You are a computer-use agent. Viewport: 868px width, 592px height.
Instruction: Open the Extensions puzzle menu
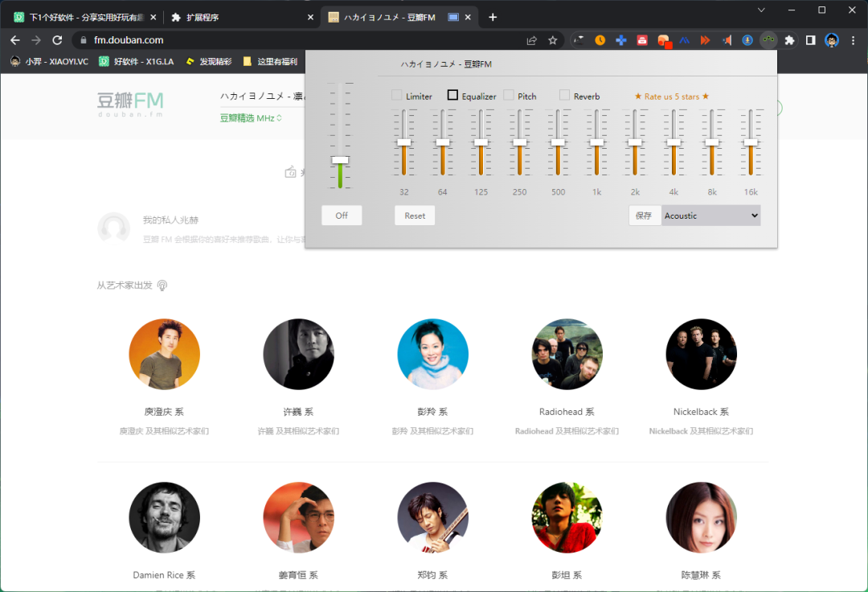[x=790, y=40]
